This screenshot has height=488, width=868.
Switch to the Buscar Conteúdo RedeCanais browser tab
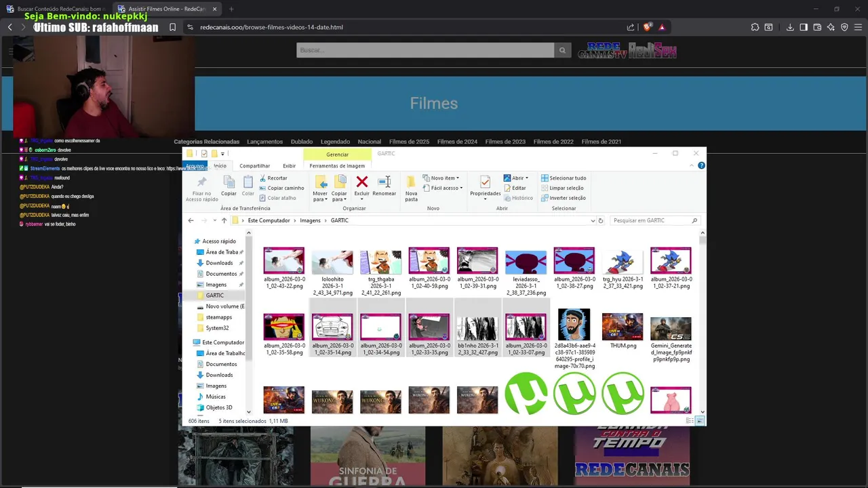(56, 9)
